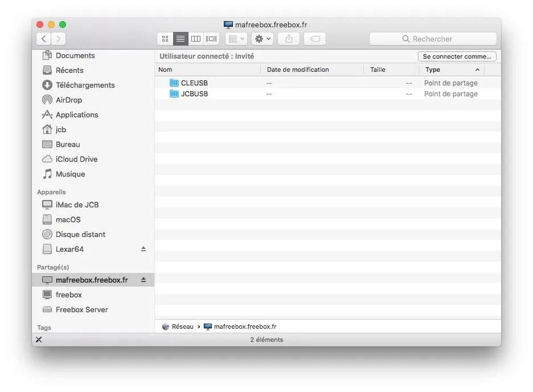Image resolution: width=533 pixels, height=392 pixels.
Task: Go forward with the right arrow button
Action: click(x=58, y=39)
